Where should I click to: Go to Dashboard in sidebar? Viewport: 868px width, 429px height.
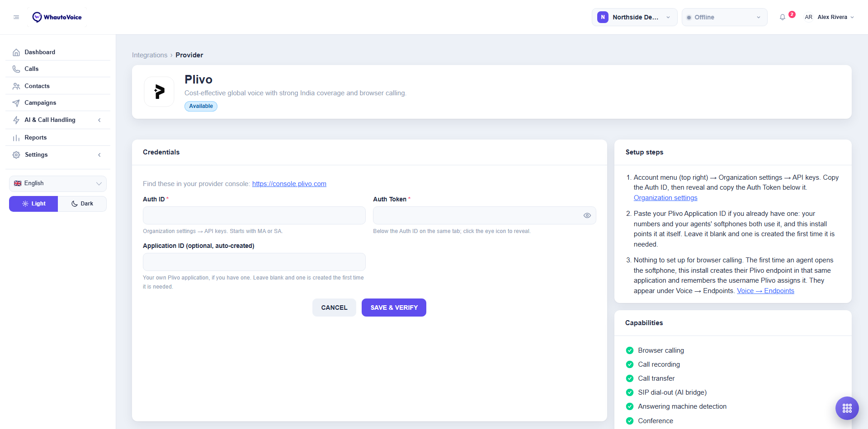click(x=58, y=52)
